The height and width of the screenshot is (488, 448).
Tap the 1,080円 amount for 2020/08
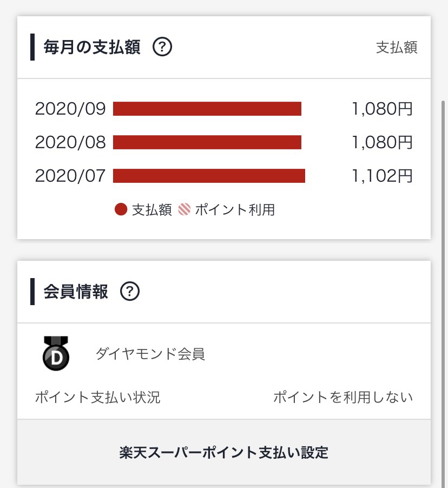point(382,142)
